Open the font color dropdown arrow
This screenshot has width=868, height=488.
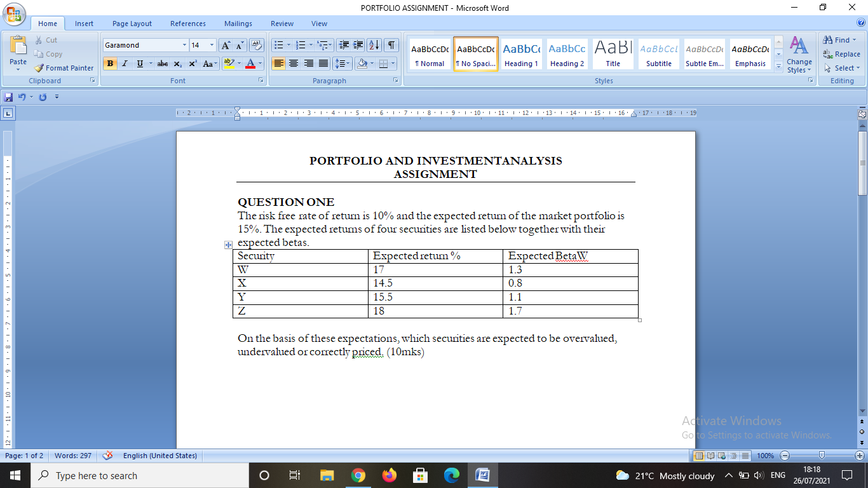[x=259, y=65]
